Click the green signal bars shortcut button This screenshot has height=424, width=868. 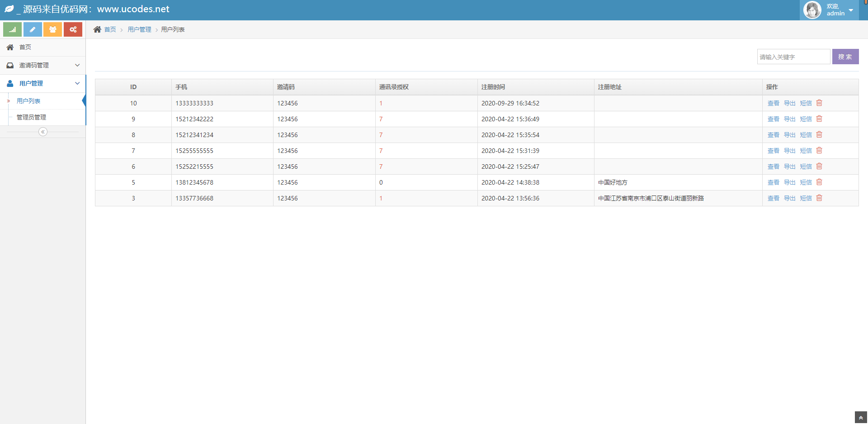click(x=12, y=29)
